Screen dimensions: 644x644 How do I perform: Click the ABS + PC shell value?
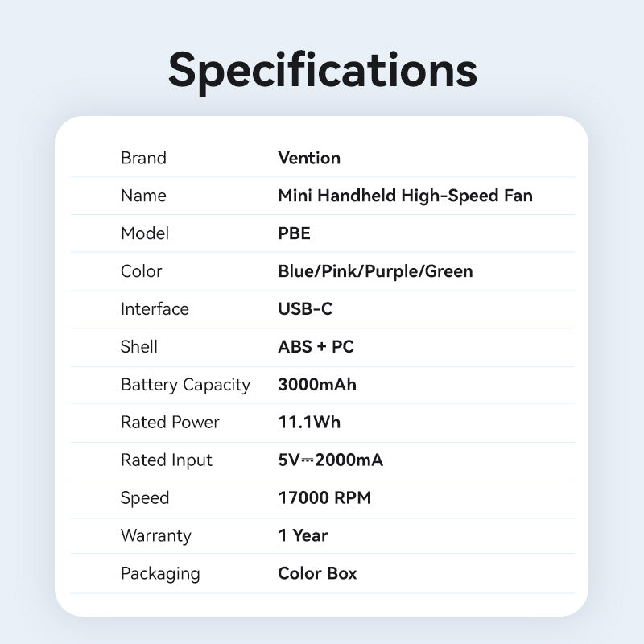(x=316, y=347)
